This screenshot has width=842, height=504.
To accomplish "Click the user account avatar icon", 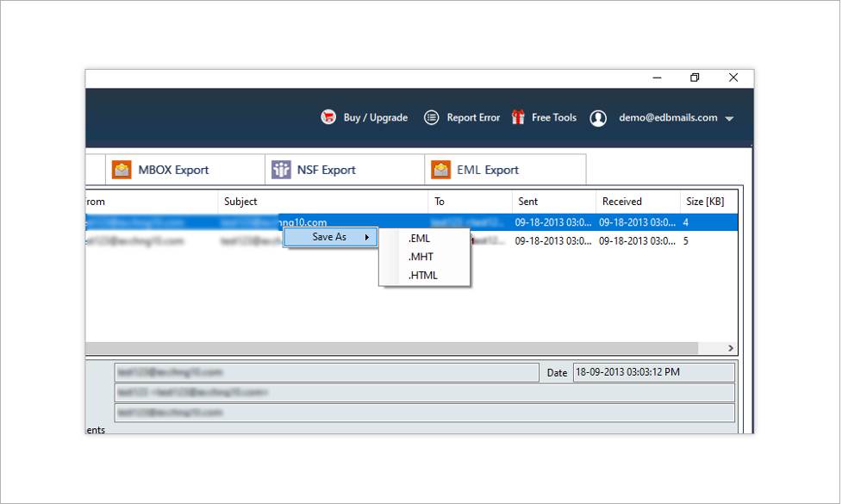I will (x=598, y=118).
